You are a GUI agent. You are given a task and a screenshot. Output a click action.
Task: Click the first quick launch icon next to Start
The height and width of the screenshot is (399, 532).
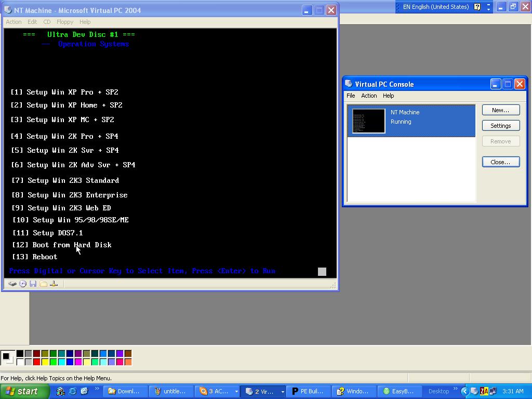pyautogui.click(x=61, y=391)
